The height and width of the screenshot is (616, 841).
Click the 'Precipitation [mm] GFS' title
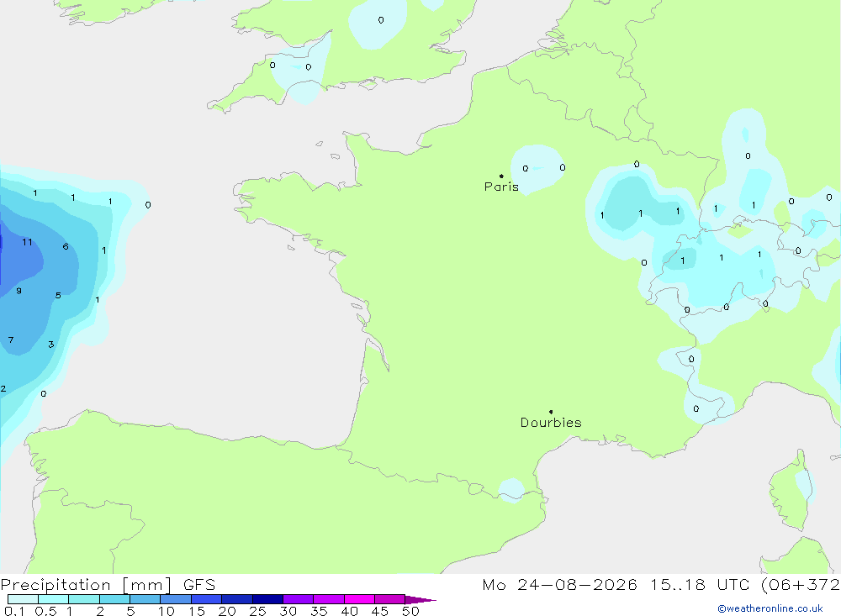108,584
